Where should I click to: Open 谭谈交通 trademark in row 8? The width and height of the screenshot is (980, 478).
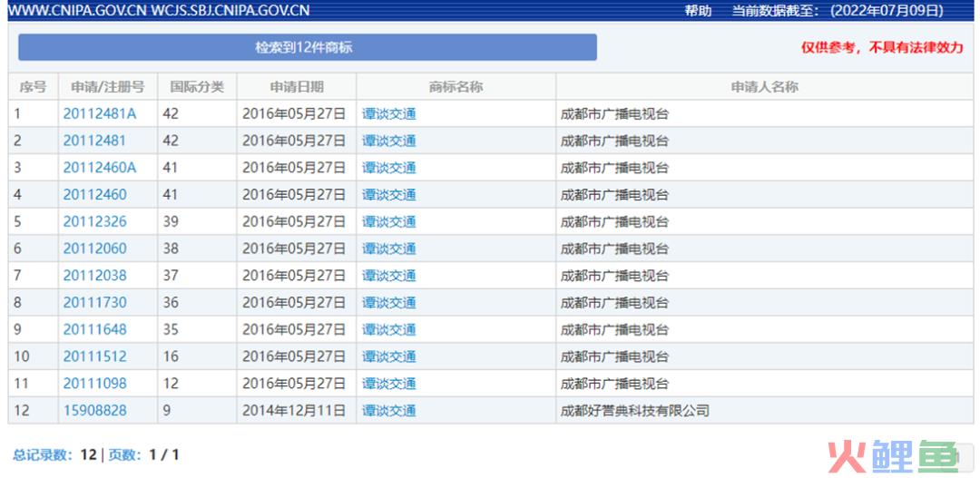pos(388,302)
